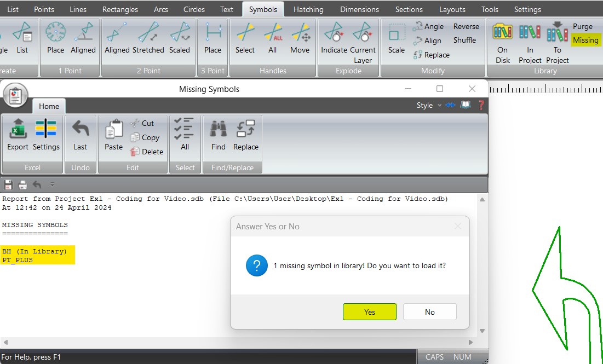
Task: Click the Replace icon in Find/Replace group
Action: pyautogui.click(x=245, y=134)
